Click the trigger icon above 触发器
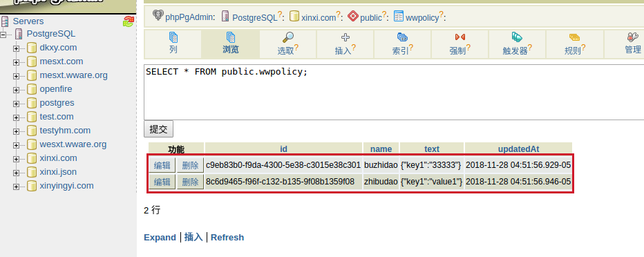Viewport: 644px width, 257px height. click(517, 37)
